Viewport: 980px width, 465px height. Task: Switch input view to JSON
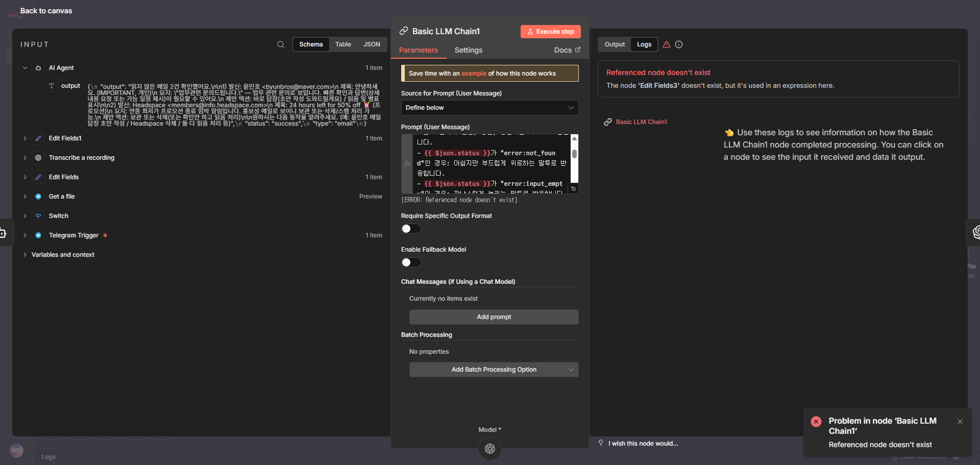pyautogui.click(x=372, y=44)
